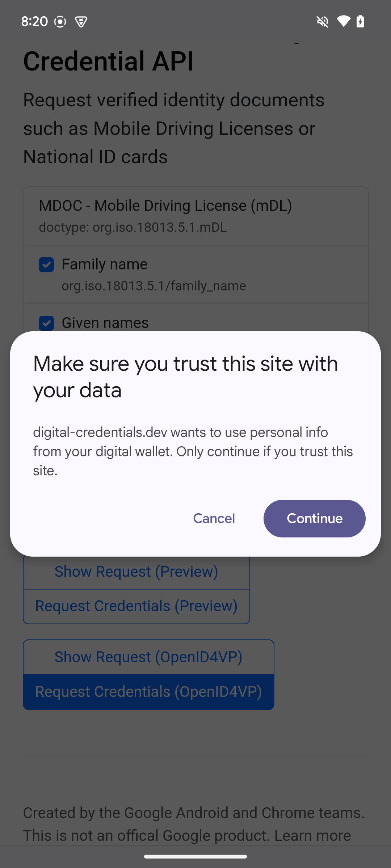
Task: Tap the clock in the status bar
Action: click(x=34, y=21)
